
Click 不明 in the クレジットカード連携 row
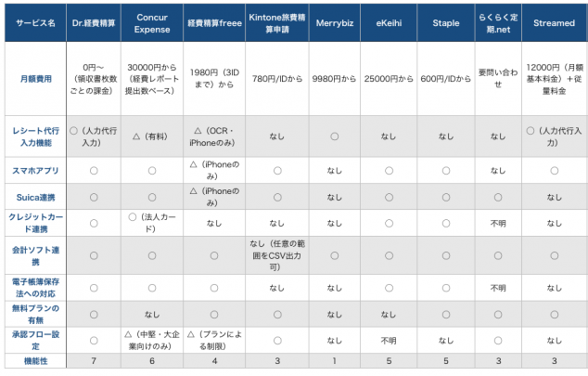(x=498, y=223)
